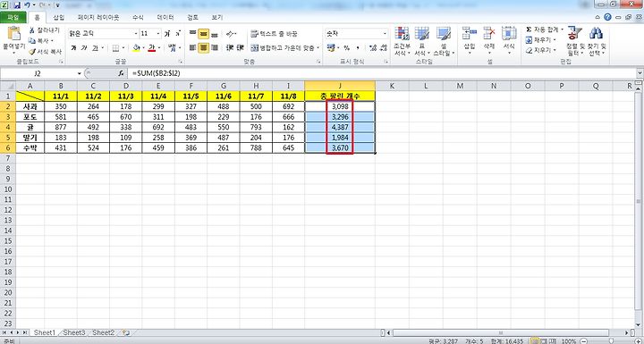
Task: Click Wrap Text (텍스트 줄 바꿈)
Action: tap(274, 34)
